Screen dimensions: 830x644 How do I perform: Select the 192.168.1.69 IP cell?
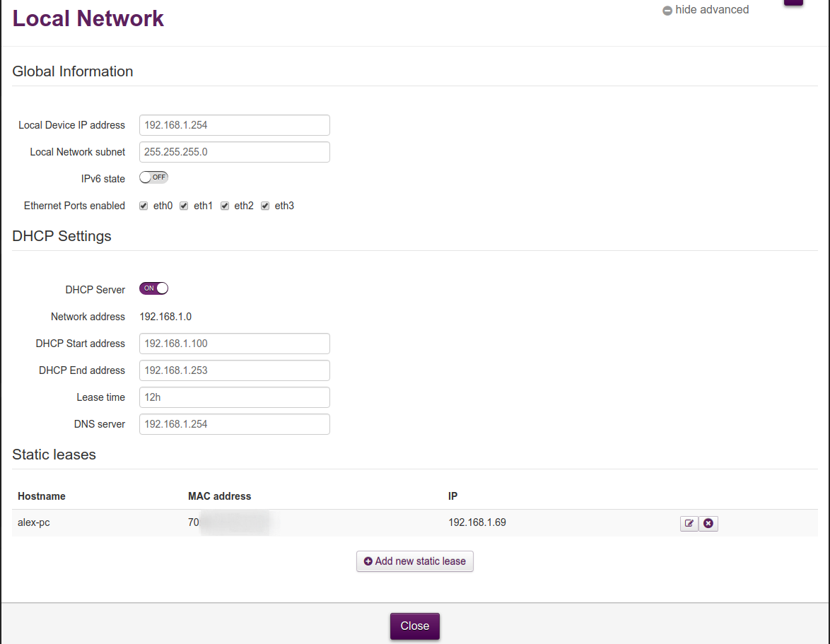pos(477,522)
